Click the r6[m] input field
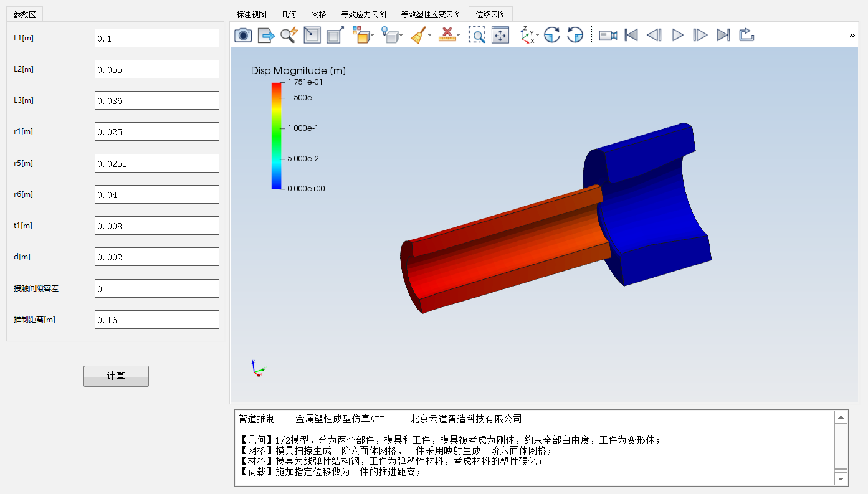 coord(157,194)
